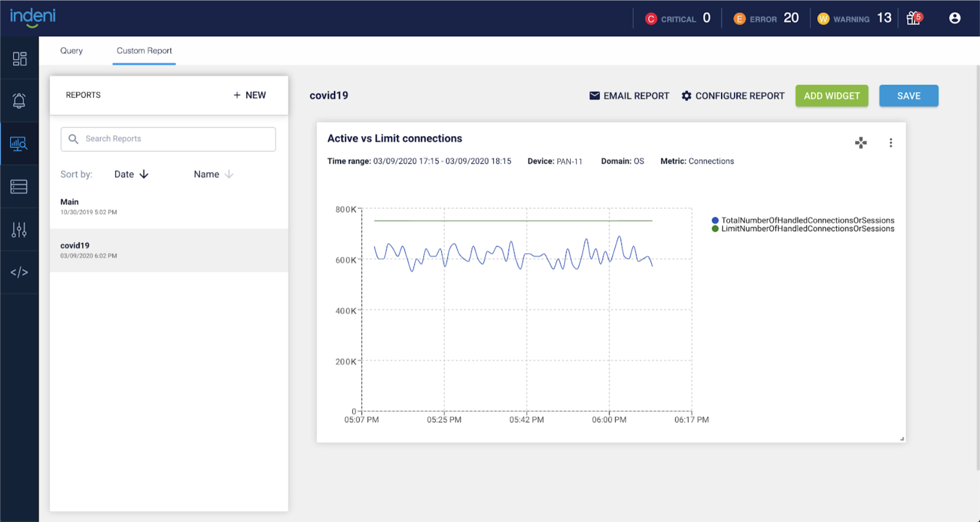Open the code </> sidebar icon
Image resolution: width=980 pixels, height=522 pixels.
click(x=19, y=272)
